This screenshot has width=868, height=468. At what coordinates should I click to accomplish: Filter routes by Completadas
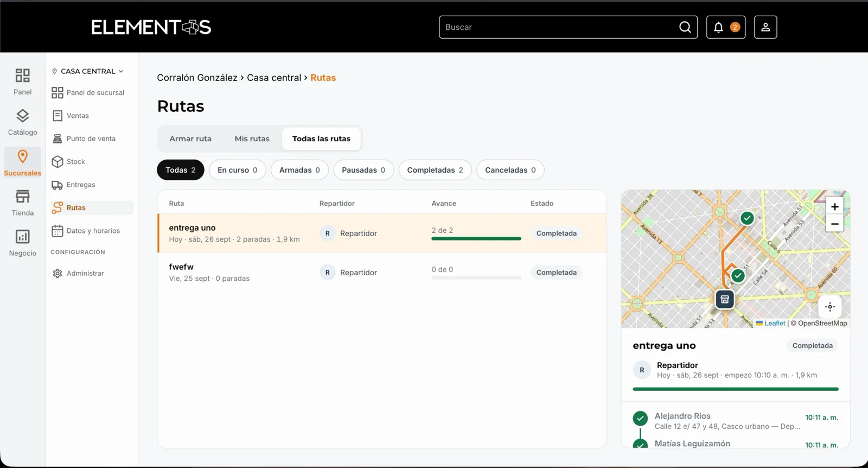[x=435, y=170]
